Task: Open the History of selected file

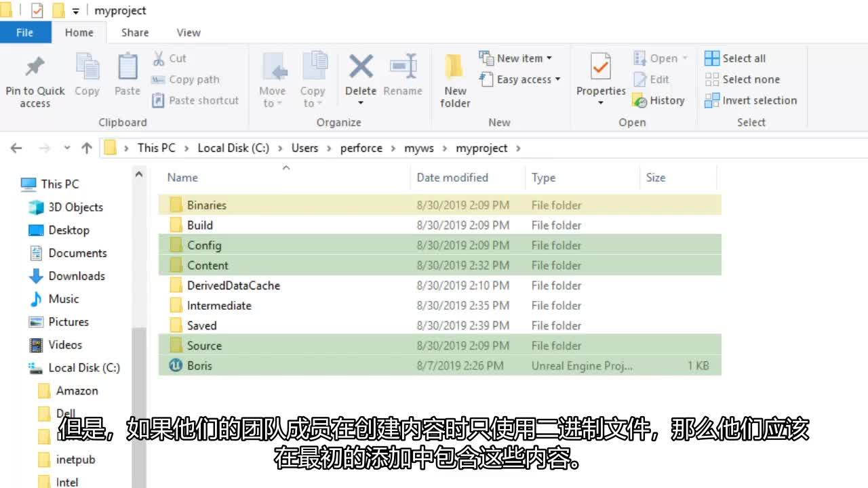Action: coord(660,100)
